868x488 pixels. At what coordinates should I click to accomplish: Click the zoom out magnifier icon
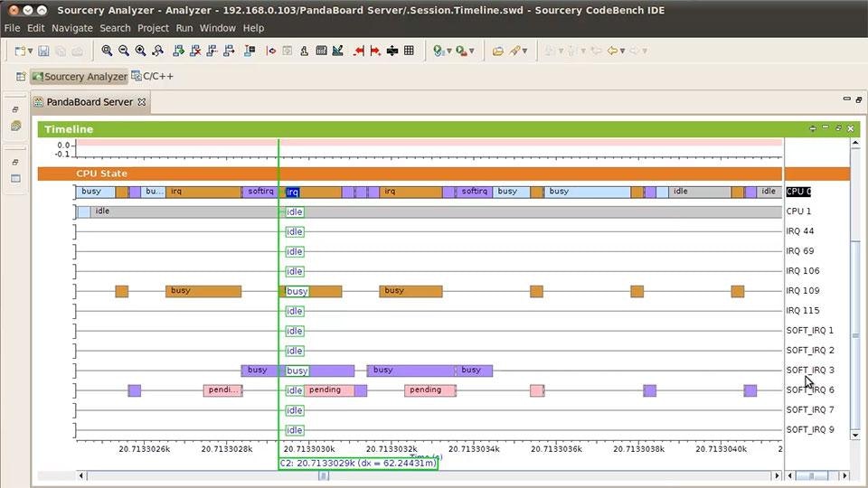point(124,51)
